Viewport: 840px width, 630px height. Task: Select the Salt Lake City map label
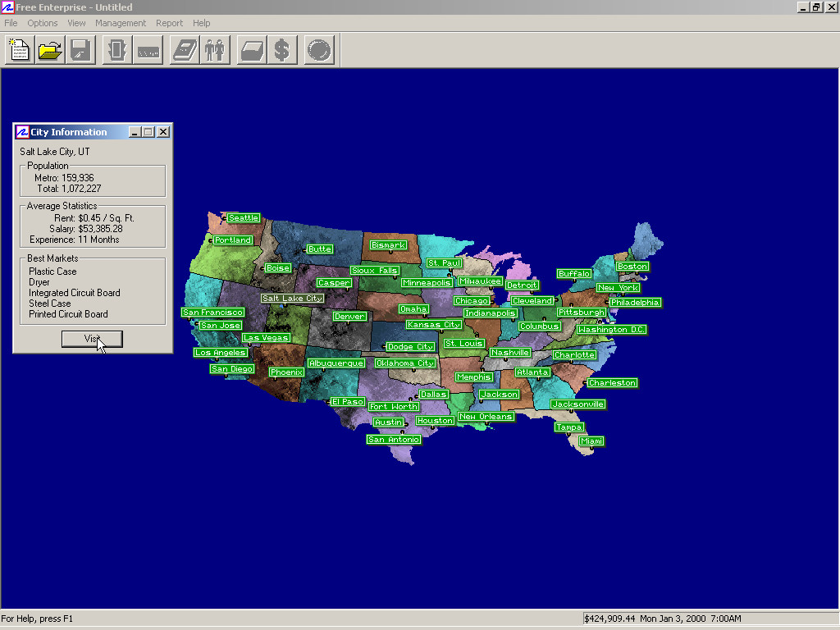coord(293,299)
